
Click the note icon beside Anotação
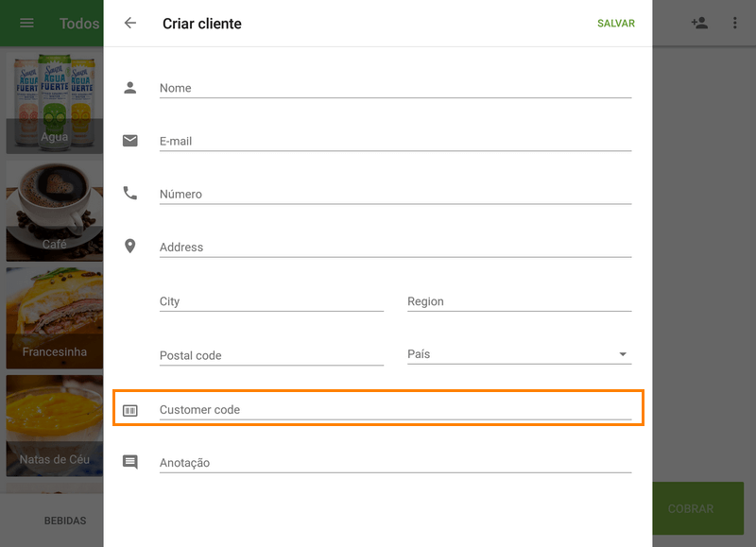coord(130,463)
